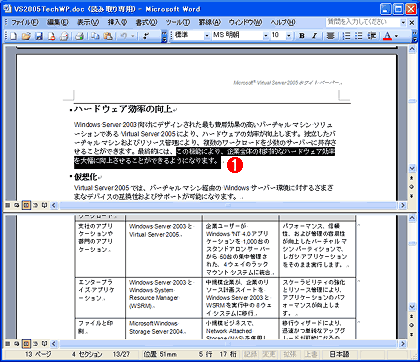
Task: Open the font size 10 dropdown
Action: (x=289, y=35)
